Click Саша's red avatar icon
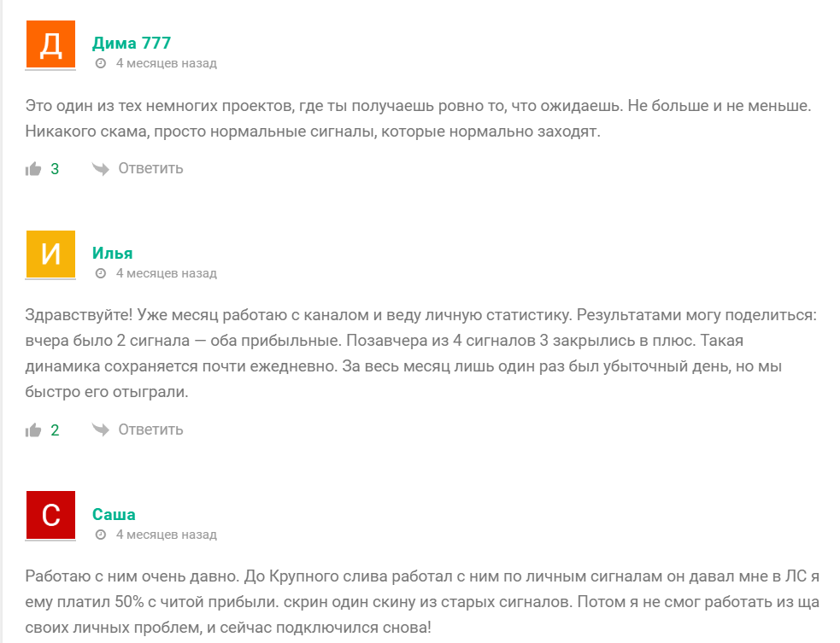Viewport: 840px width, 643px height. tap(51, 515)
